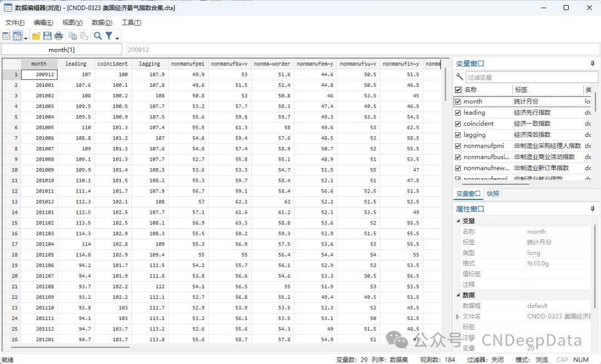The image size is (601, 364).
Task: Uncheck the month variable checkbox
Action: (x=457, y=101)
